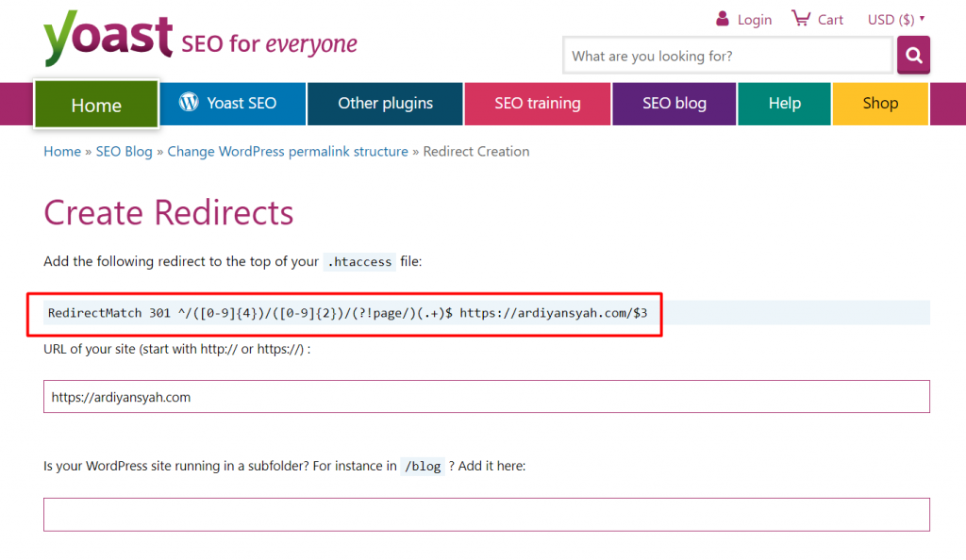Open the Help menu item
Viewport: 966px width, 560px height.
pos(784,104)
